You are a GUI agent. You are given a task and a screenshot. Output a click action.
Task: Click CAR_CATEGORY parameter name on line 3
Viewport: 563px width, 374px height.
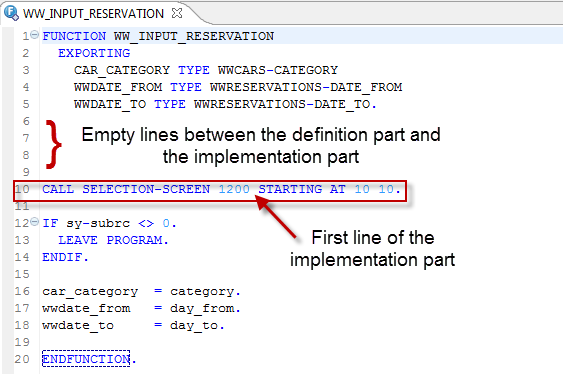point(122,70)
